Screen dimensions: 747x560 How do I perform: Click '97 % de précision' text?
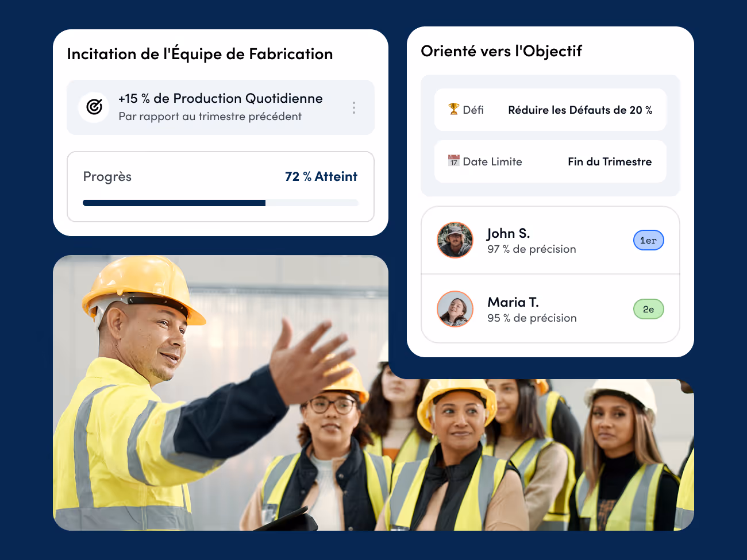pyautogui.click(x=532, y=249)
